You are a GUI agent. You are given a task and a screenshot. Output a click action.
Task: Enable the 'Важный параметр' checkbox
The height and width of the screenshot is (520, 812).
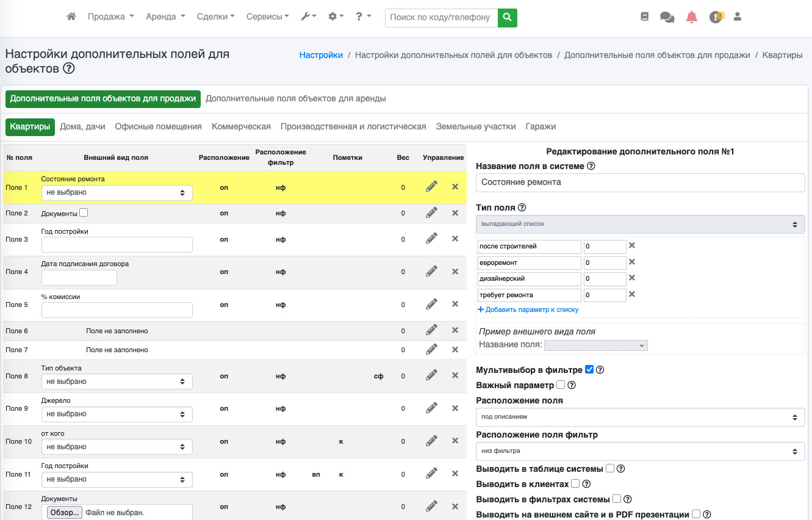pyautogui.click(x=561, y=385)
